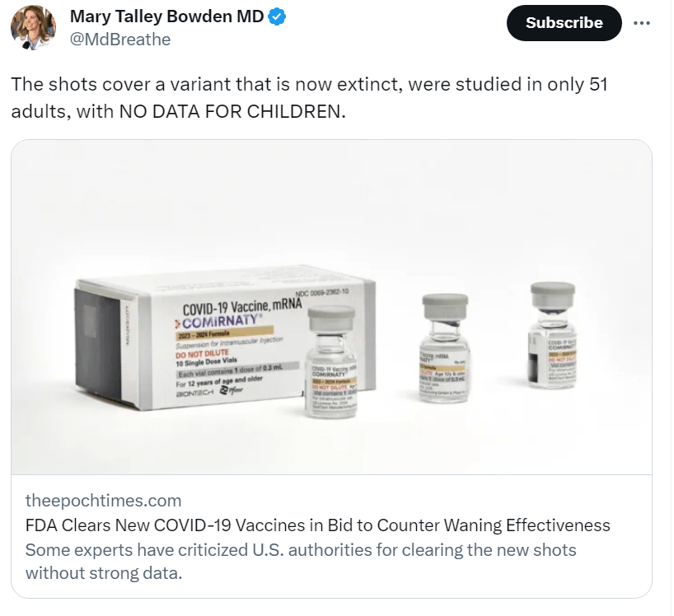Open Mary Talley Bowden's profile avatar
674x616 pixels.
(33, 28)
